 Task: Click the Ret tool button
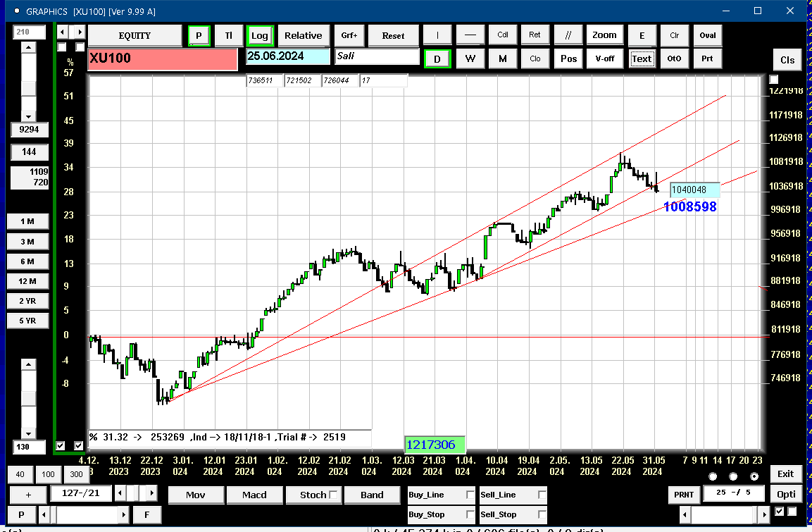[535, 35]
